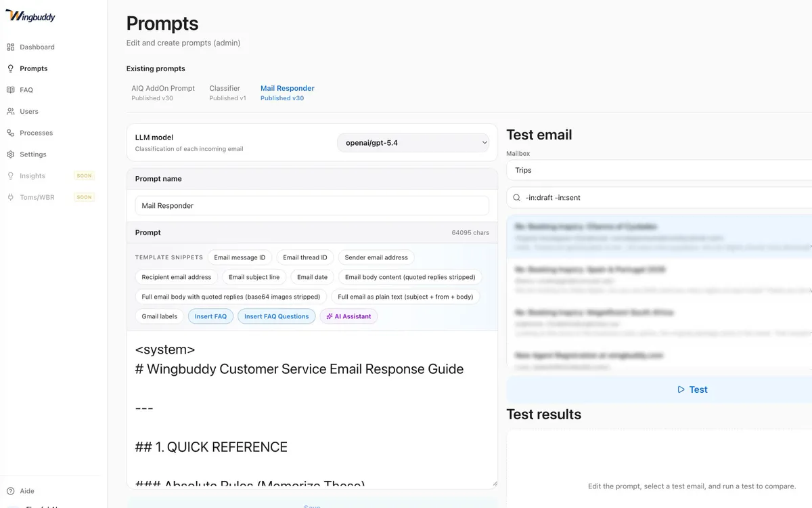Select the second blurred test email

point(659,280)
